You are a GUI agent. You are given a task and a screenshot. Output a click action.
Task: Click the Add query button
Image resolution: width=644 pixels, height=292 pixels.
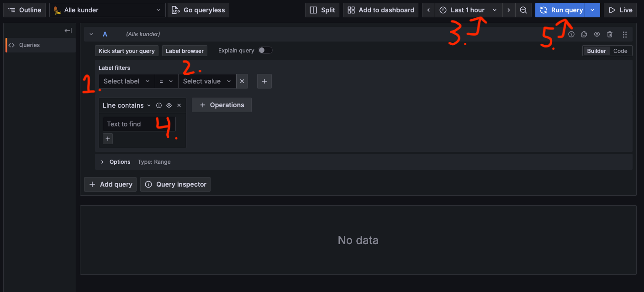pos(111,184)
